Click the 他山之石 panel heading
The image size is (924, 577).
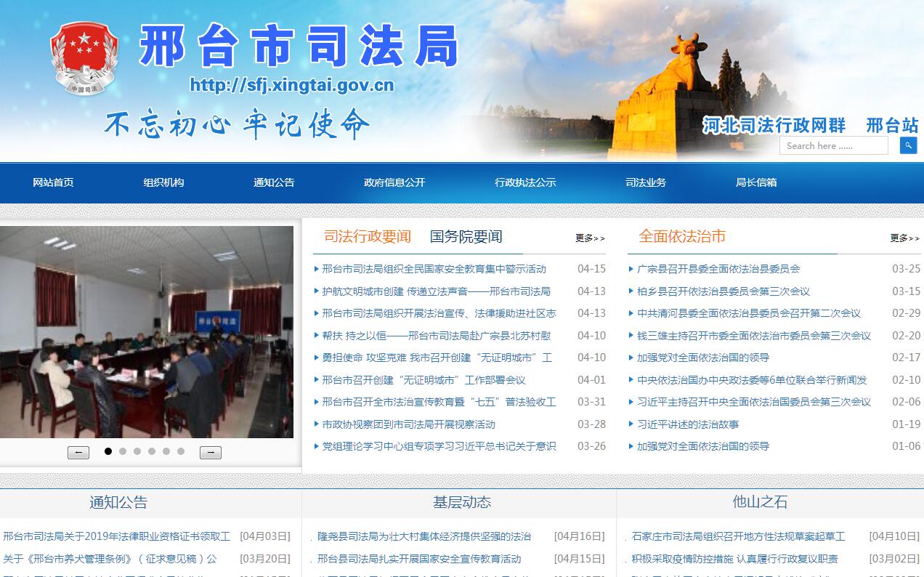click(x=760, y=502)
